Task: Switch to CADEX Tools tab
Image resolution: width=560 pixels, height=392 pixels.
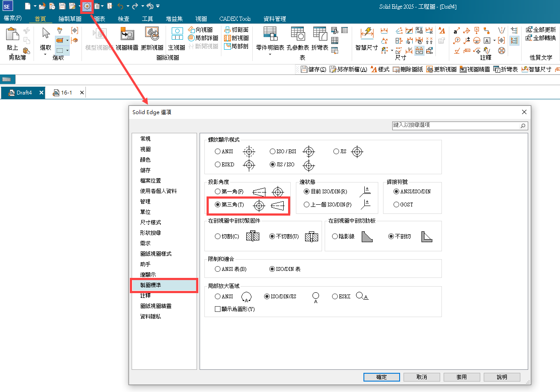Action: click(235, 19)
